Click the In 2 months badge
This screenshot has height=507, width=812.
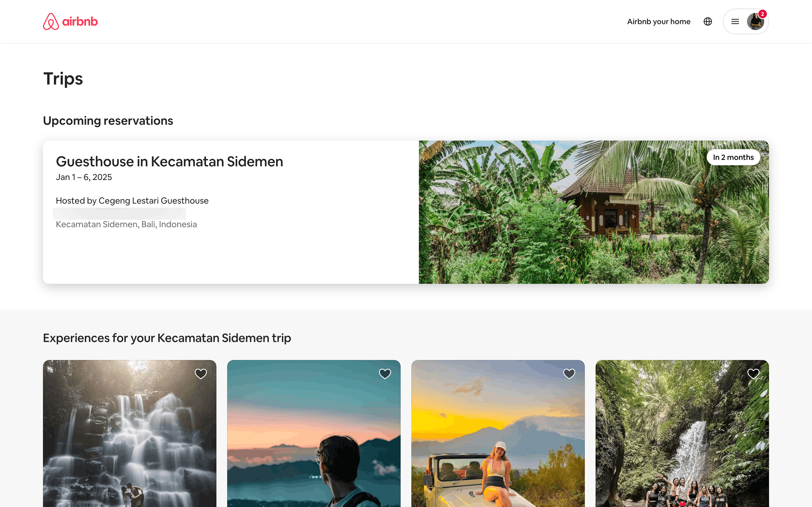pos(733,157)
